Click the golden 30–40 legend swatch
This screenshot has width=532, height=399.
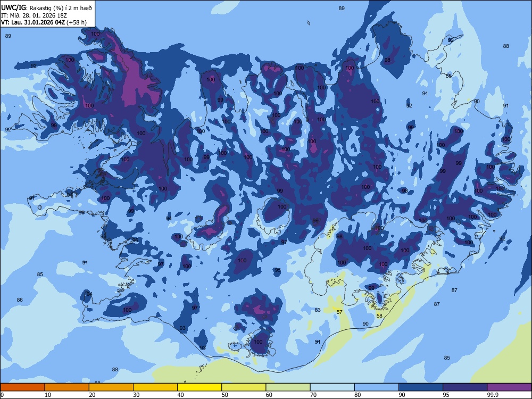click(155, 387)
